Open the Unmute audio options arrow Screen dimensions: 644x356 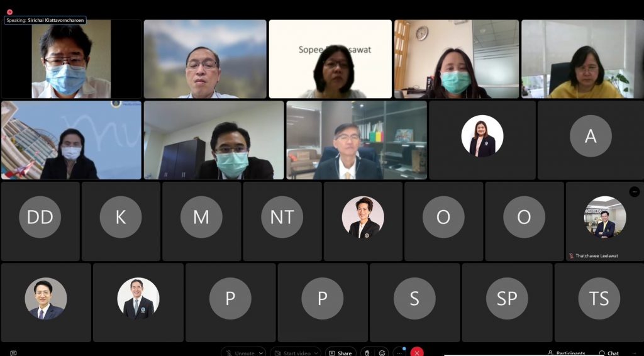coord(261,353)
